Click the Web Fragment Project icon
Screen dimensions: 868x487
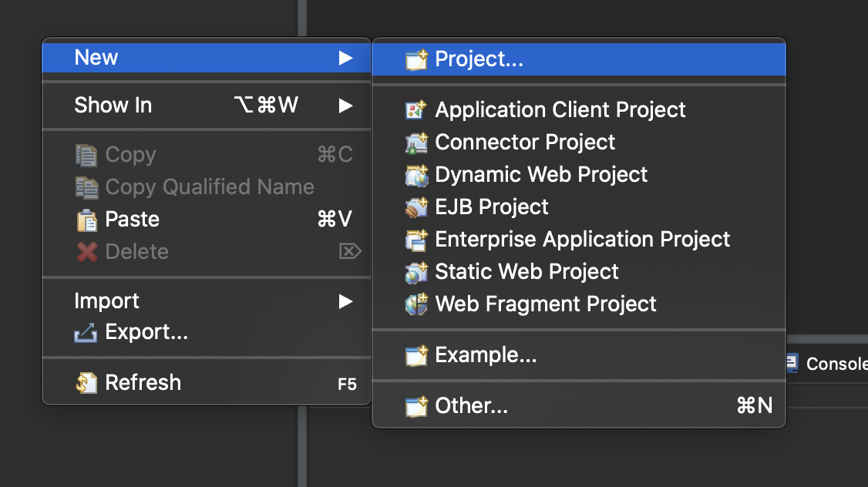[416, 304]
